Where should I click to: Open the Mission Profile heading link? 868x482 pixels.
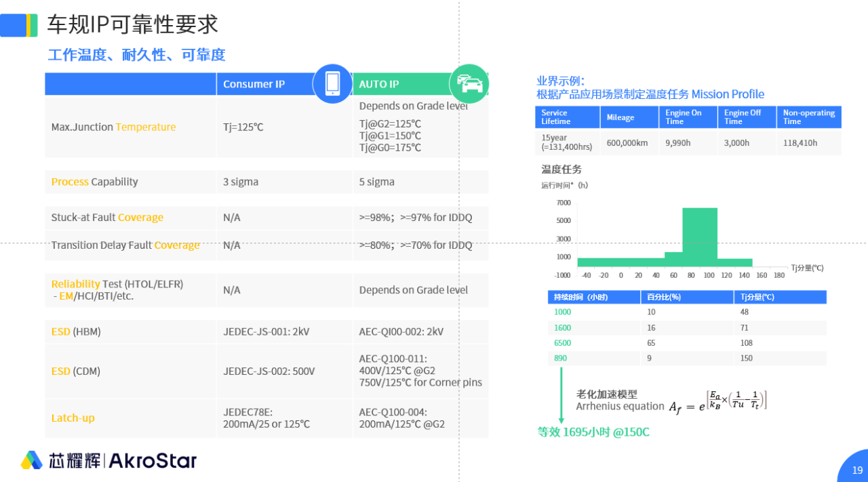click(x=729, y=94)
